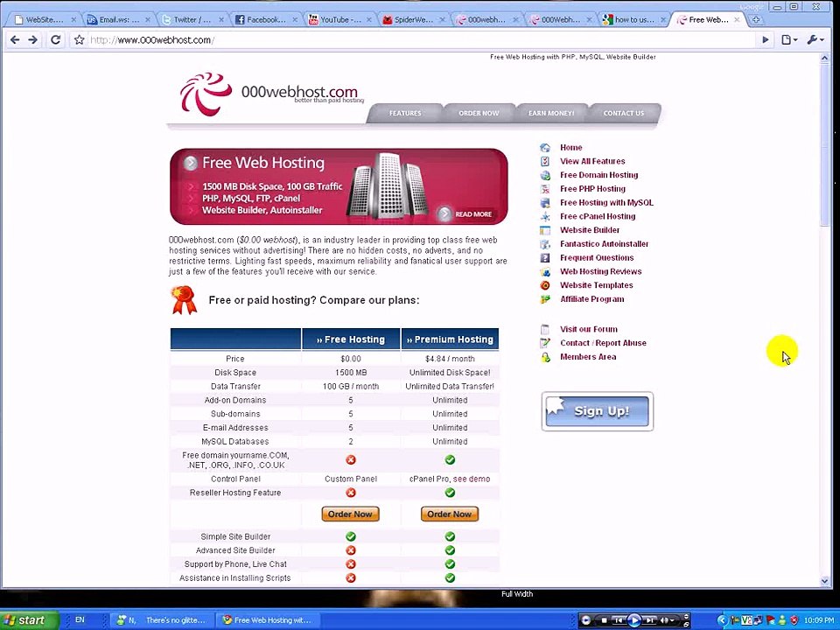This screenshot has height=630, width=840.
Task: Click the EN language indicator on taskbar
Action: click(x=80, y=619)
